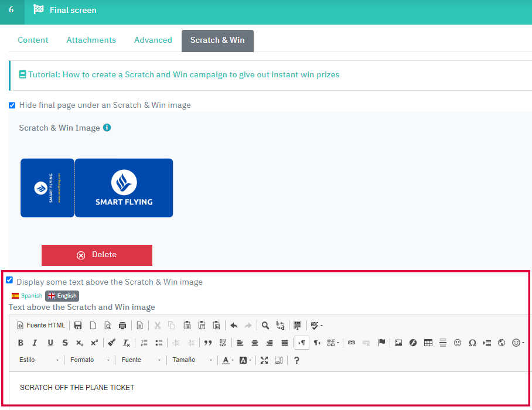This screenshot has width=532, height=410.
Task: Apply Block Quote formatting
Action: [x=208, y=343]
